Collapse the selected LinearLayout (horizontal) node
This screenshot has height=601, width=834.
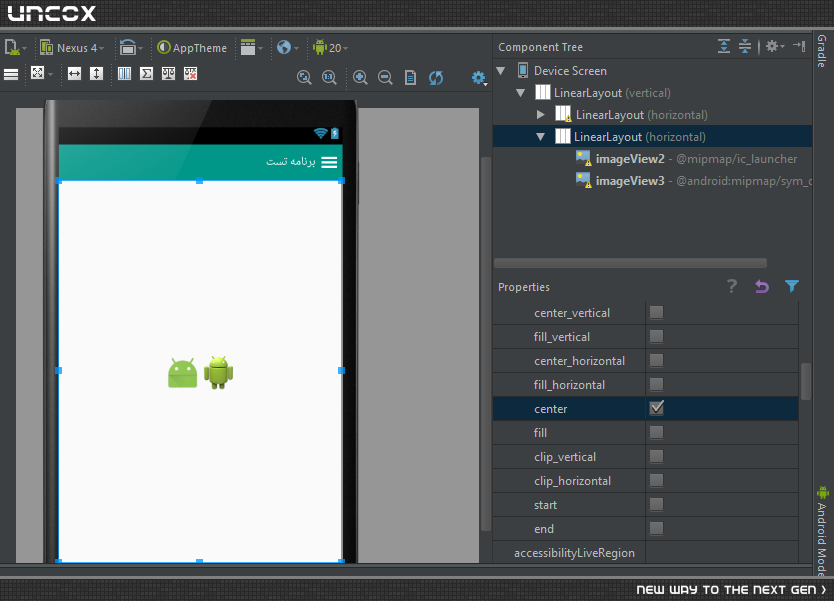(540, 137)
